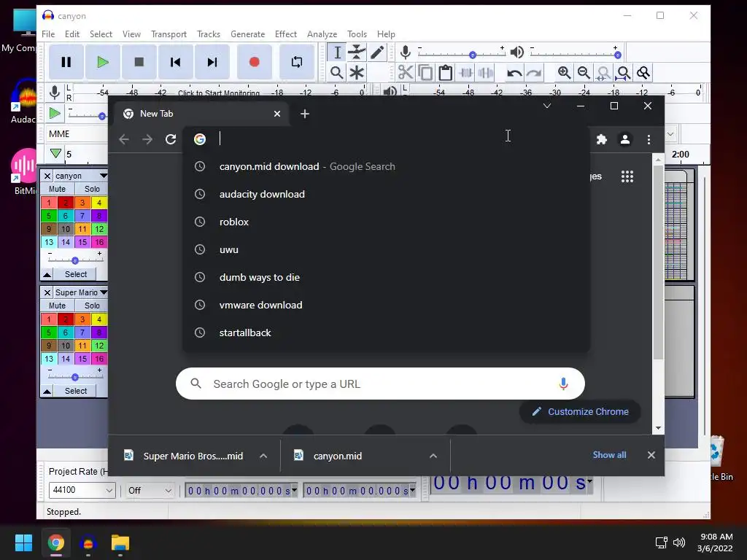Click Show all downloads link
This screenshot has height=560, width=747.
[x=609, y=455]
